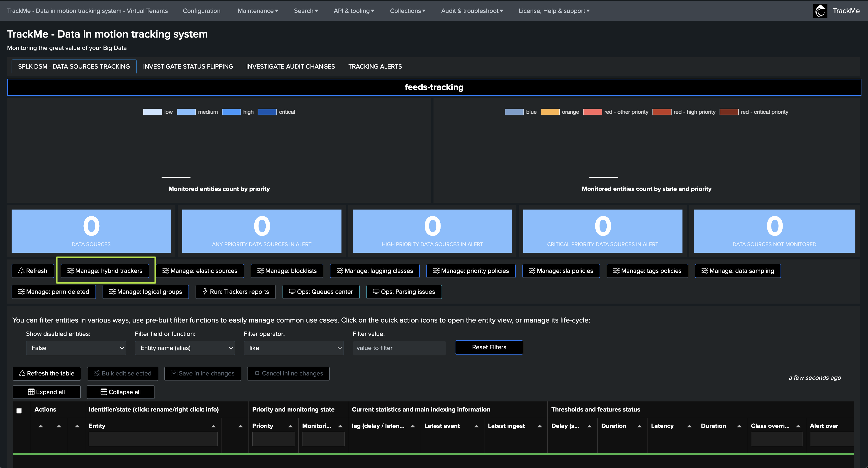Sort by Latest event column arrow
The width and height of the screenshot is (868, 468).
tap(476, 426)
